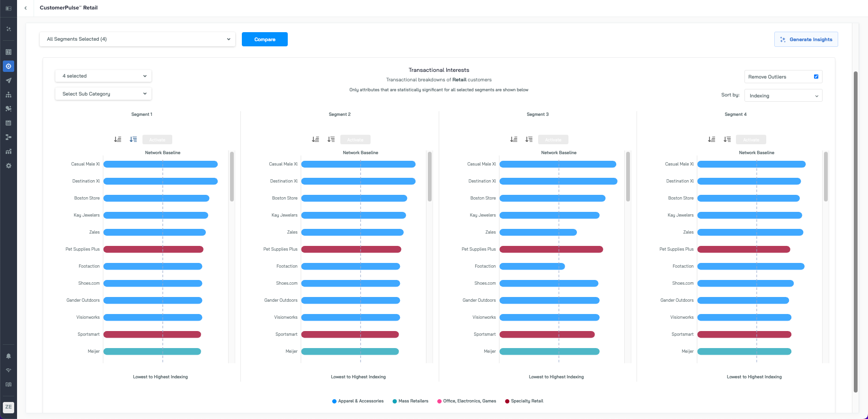Viewport: 868px width, 419px height.
Task: Expand the Select Sub Category dropdown
Action: click(x=103, y=94)
